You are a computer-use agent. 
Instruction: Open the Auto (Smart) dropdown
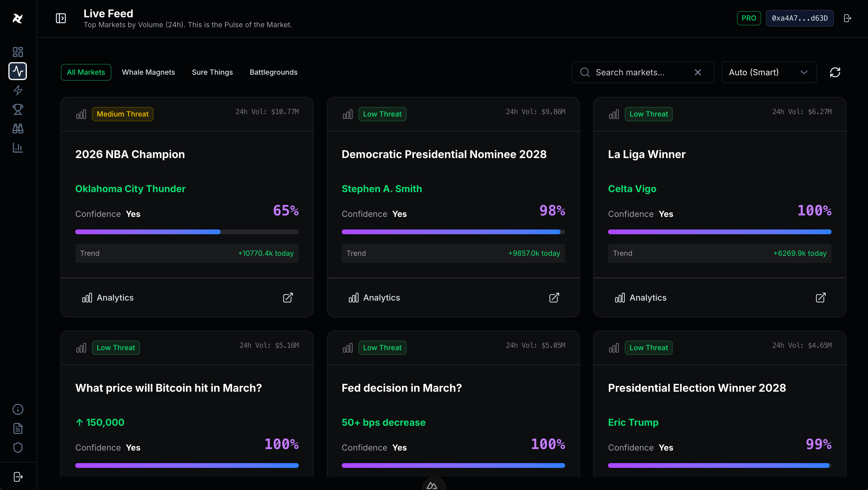769,72
